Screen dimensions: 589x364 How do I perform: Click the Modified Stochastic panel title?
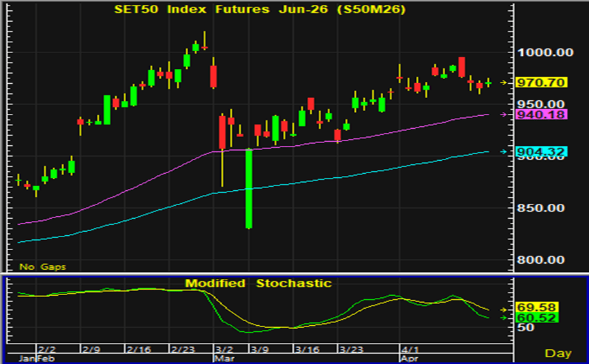[258, 283]
